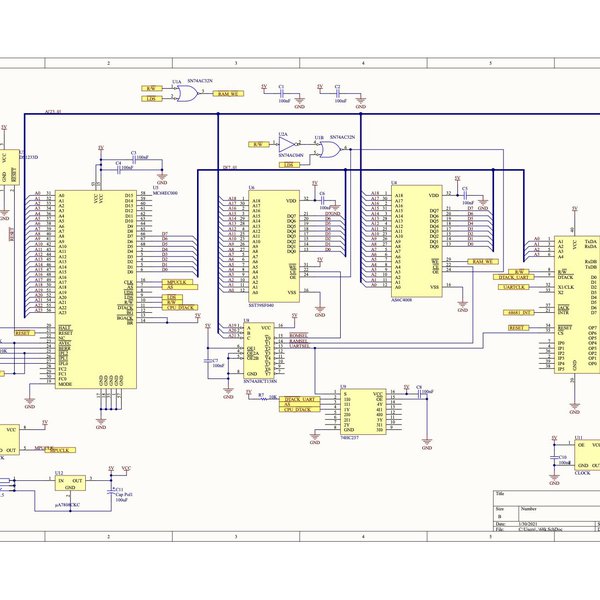Select the U1A OR gate symbol
This screenshot has height=600, width=600.
[187, 93]
